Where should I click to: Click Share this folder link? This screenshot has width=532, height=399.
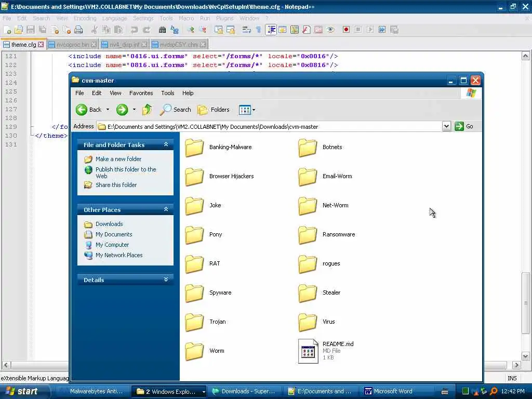pyautogui.click(x=116, y=185)
